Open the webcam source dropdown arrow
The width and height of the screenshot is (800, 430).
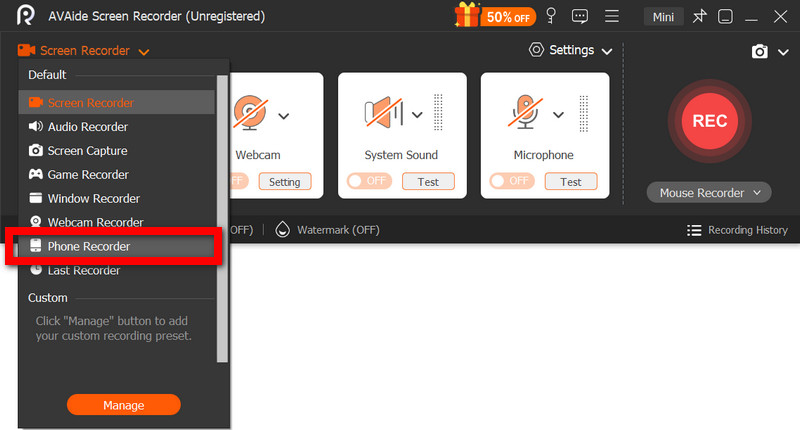[x=284, y=116]
